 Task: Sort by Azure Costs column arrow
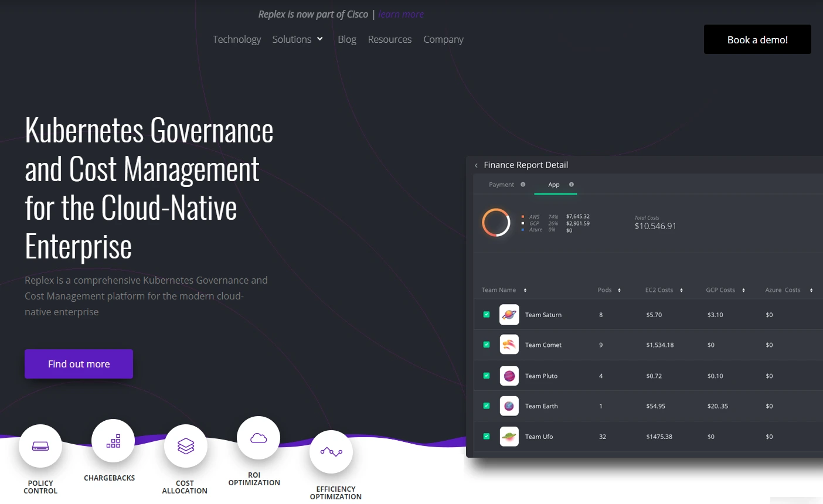(x=811, y=290)
